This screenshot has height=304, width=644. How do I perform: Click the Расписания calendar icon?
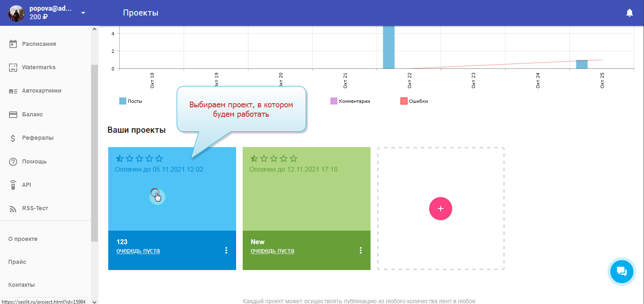[13, 44]
